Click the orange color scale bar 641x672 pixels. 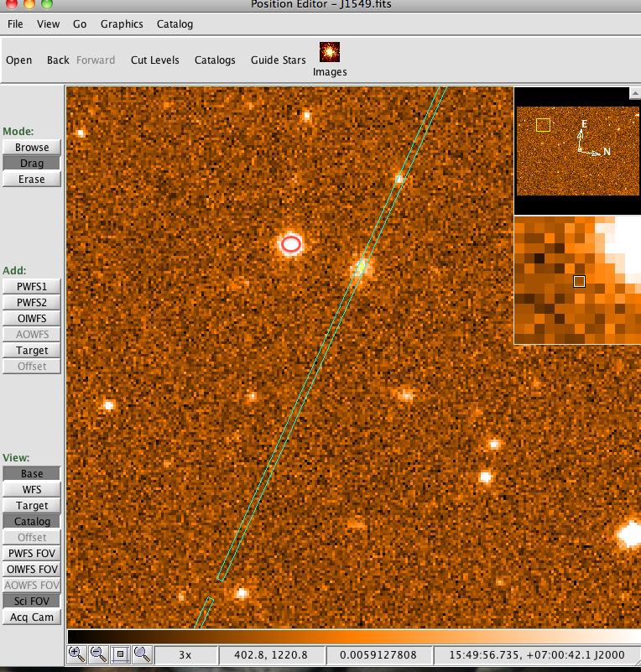click(352, 636)
